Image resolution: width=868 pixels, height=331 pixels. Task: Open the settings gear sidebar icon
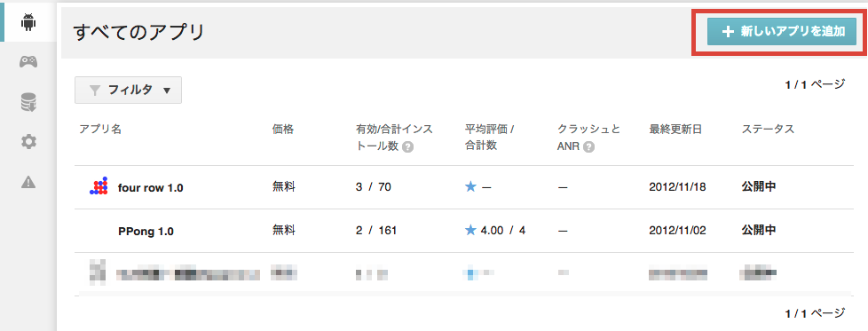(28, 142)
